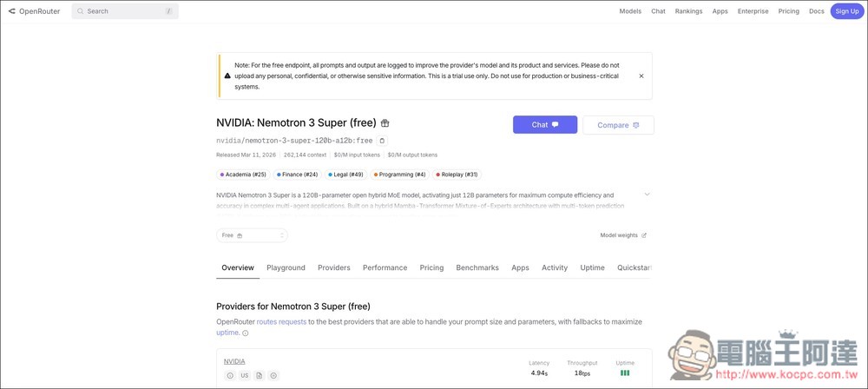Open the NVIDIA provider document icon
The width and height of the screenshot is (868, 389).
tap(259, 376)
